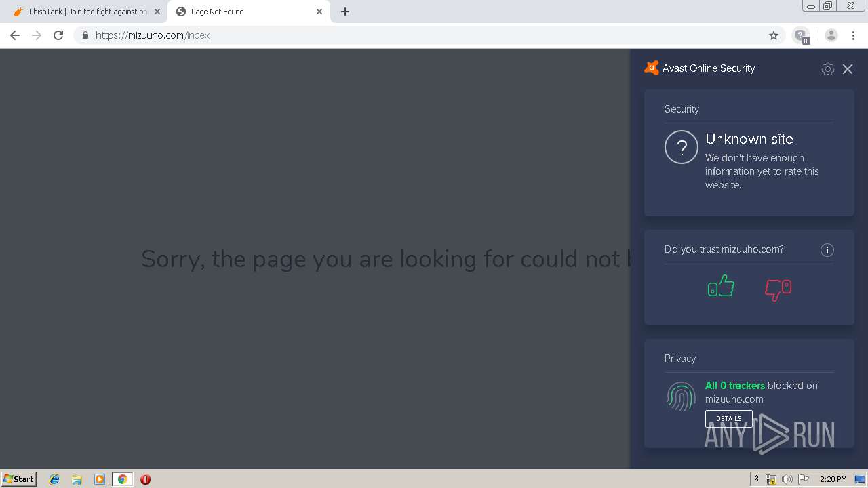Screen dimensions: 868x488
Task: Click the 'Security' section heading
Action: (x=682, y=109)
